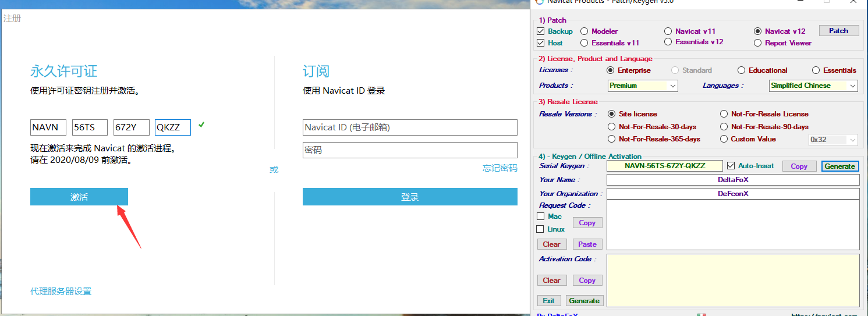Viewport: 868px width, 316px height.
Task: Click the license key box containing 672Y
Action: coord(131,127)
